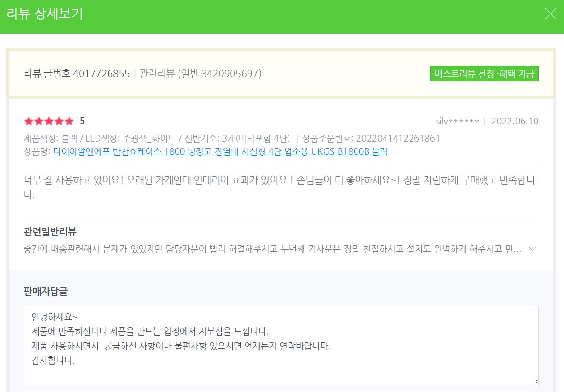The width and height of the screenshot is (564, 392).
Task: Expand the 관련일반리뷰 chevron arrow
Action: [x=532, y=249]
